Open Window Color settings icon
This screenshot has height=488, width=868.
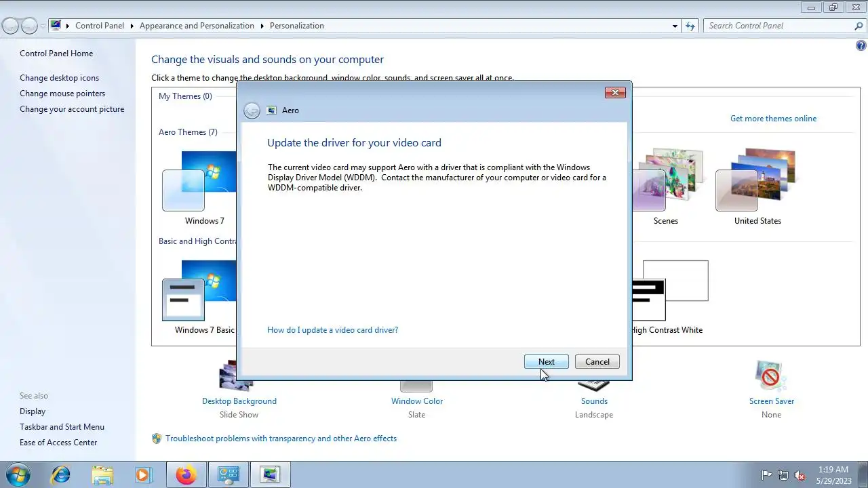tap(416, 385)
